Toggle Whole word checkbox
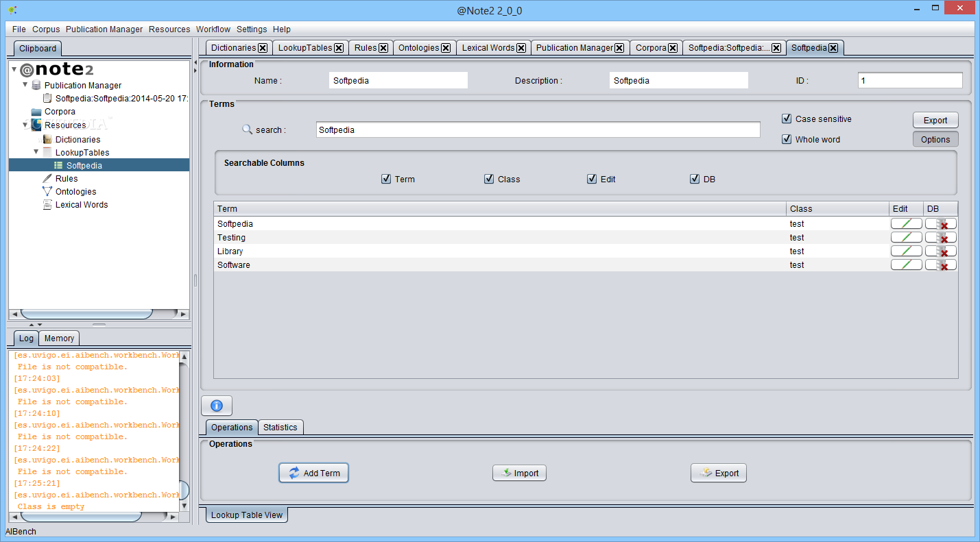Viewport: 980px width, 542px height. [787, 139]
